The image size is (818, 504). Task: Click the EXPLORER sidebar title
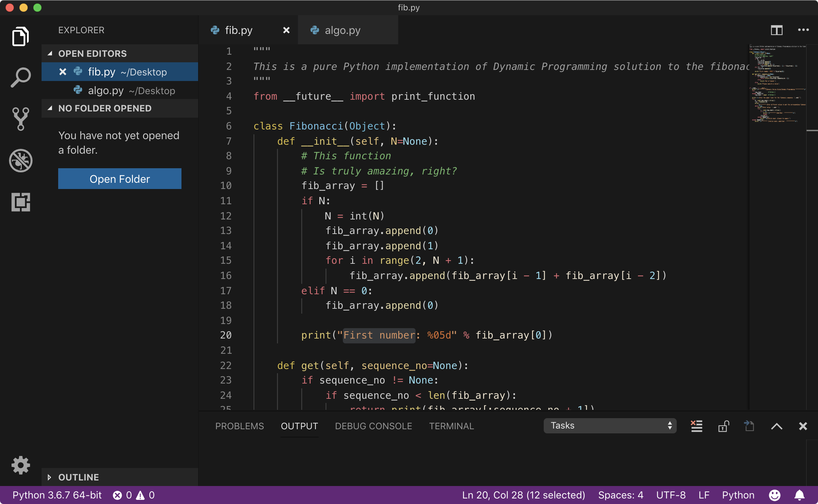[81, 30]
